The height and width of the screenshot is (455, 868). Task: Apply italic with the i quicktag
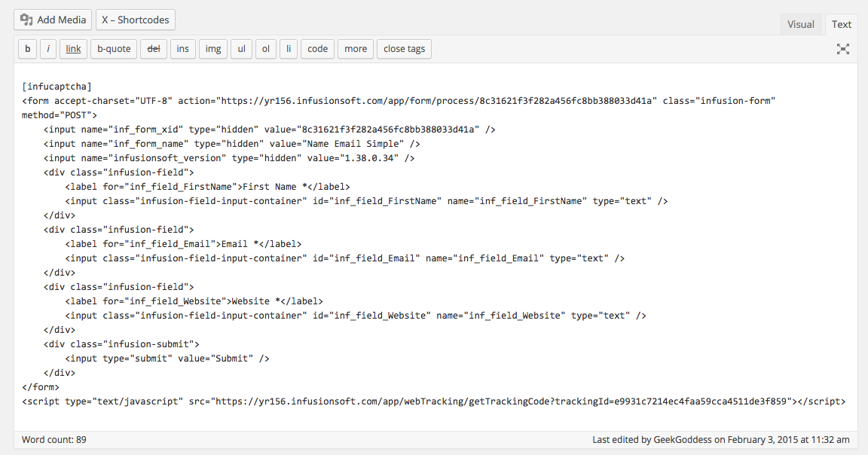click(48, 49)
